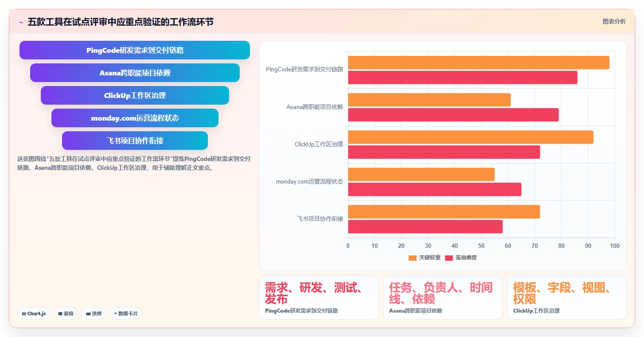
Task: Click the Chart.js tag chip
Action: [34, 313]
